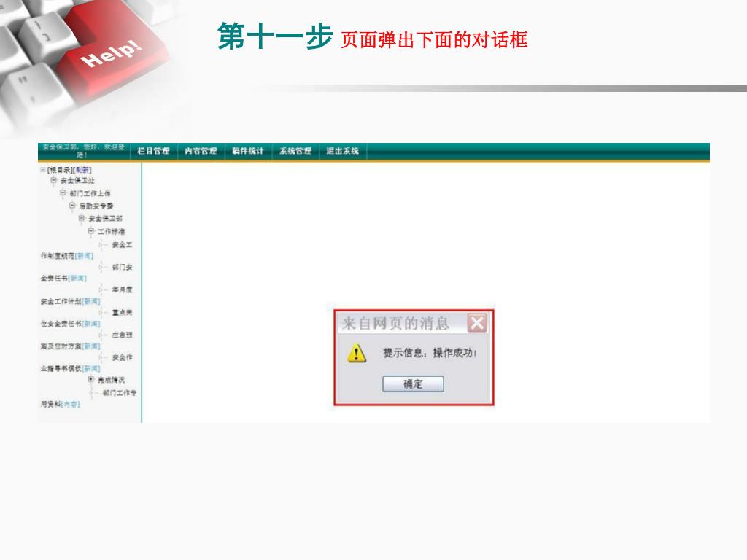Click 新闻 link after 案及应对方案
This screenshot has height=560, width=747.
[x=91, y=346]
